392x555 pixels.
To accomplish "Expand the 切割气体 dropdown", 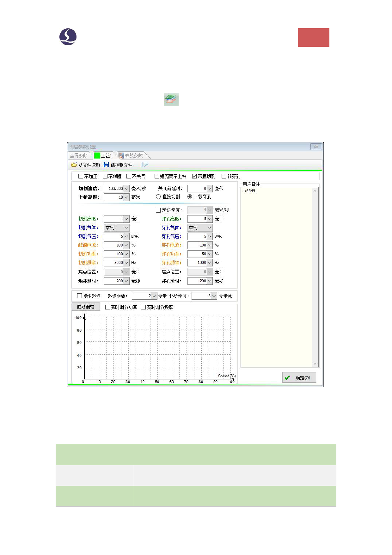I will click(126, 228).
